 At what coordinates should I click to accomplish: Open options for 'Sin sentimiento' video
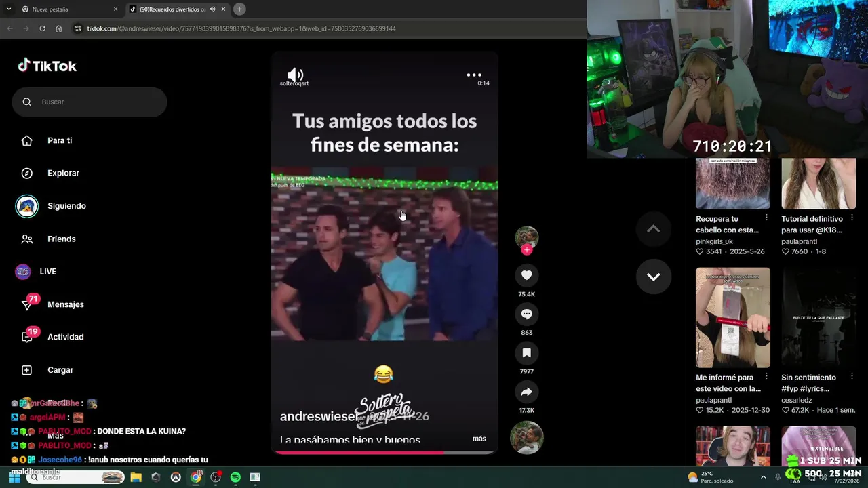[852, 377]
